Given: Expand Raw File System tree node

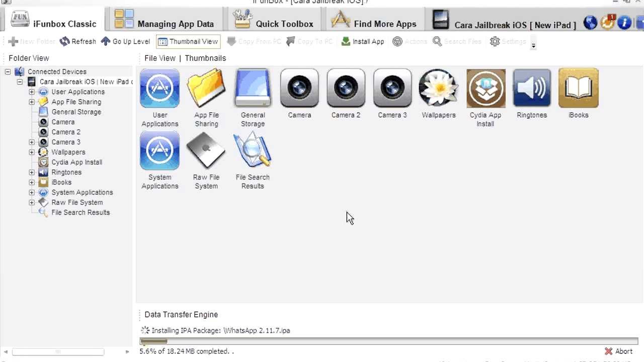Looking at the screenshot, I should pos(32,202).
